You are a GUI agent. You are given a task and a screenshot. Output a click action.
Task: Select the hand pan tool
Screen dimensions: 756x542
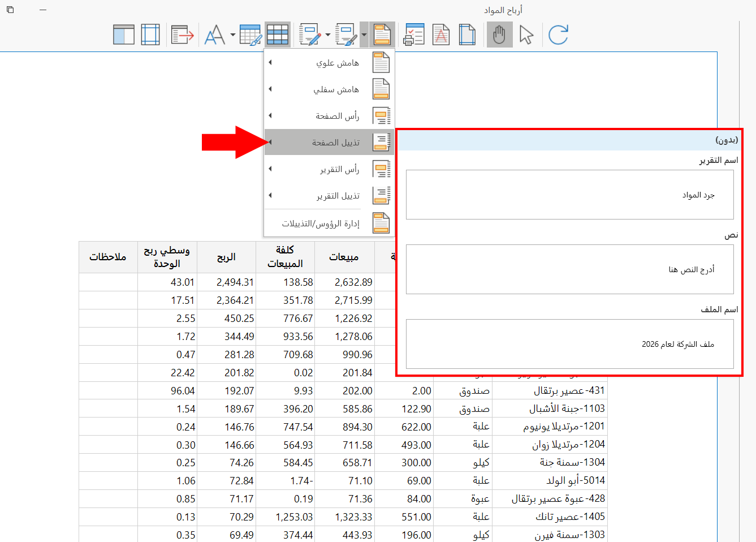pos(499,35)
